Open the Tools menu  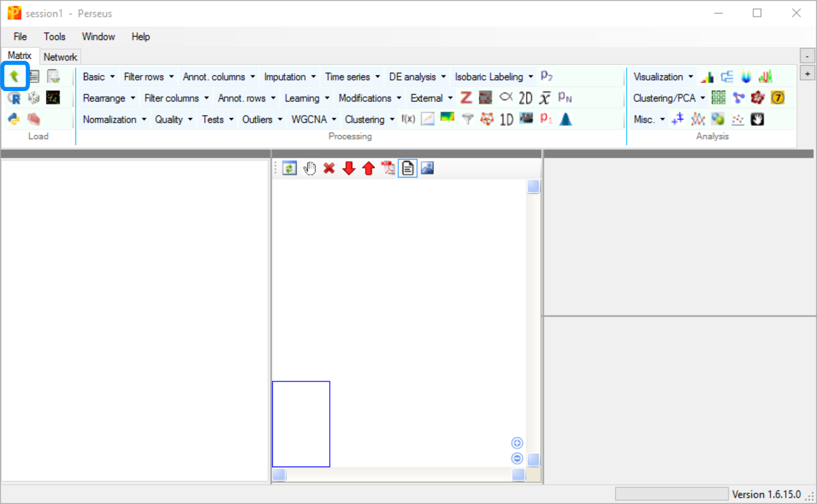[54, 37]
